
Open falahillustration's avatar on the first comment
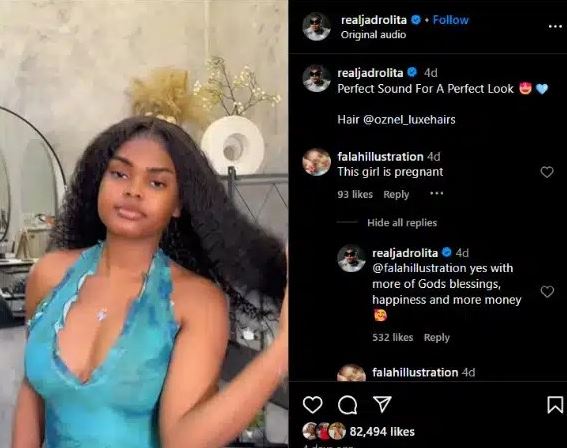(316, 162)
